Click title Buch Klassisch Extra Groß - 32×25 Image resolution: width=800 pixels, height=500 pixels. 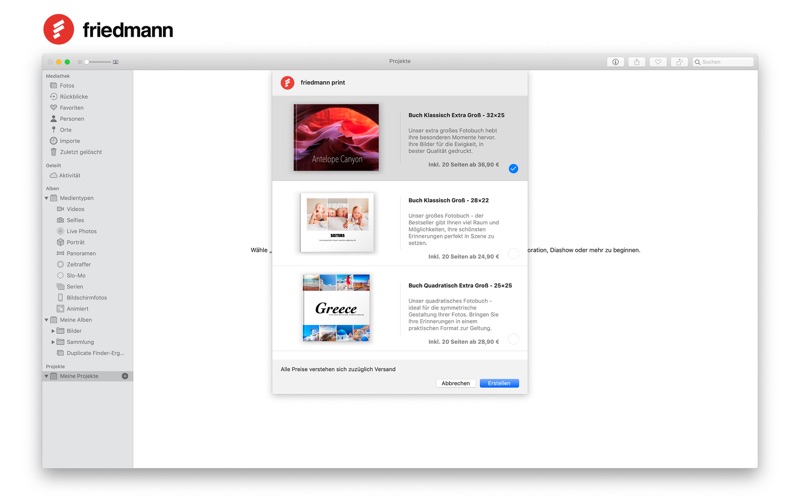[x=456, y=115]
